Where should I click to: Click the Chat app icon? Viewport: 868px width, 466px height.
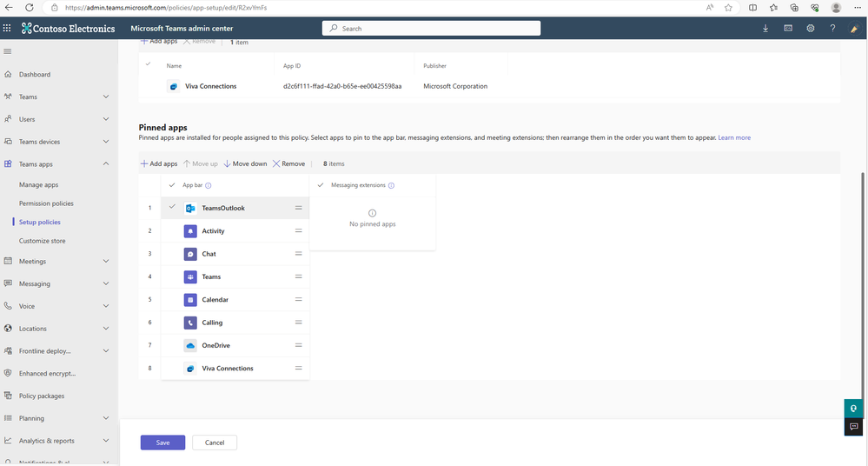point(190,254)
